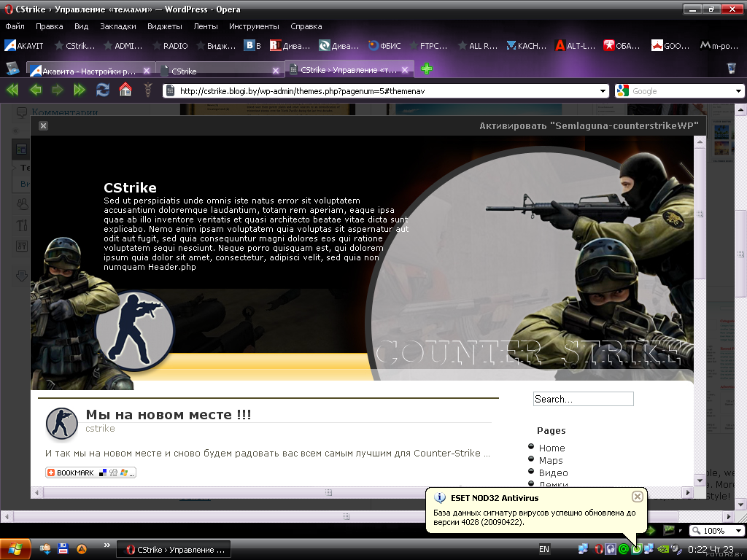Click the Appearance menu icon in the WordPress sidebar
Screen dimensions: 747x560
(x=21, y=149)
